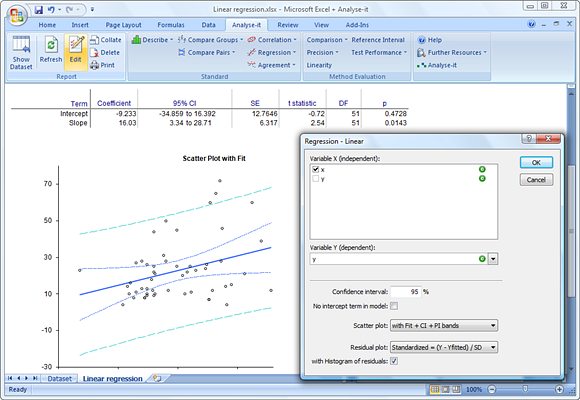
Task: Go to last sheet navigation arrow
Action: click(35, 378)
